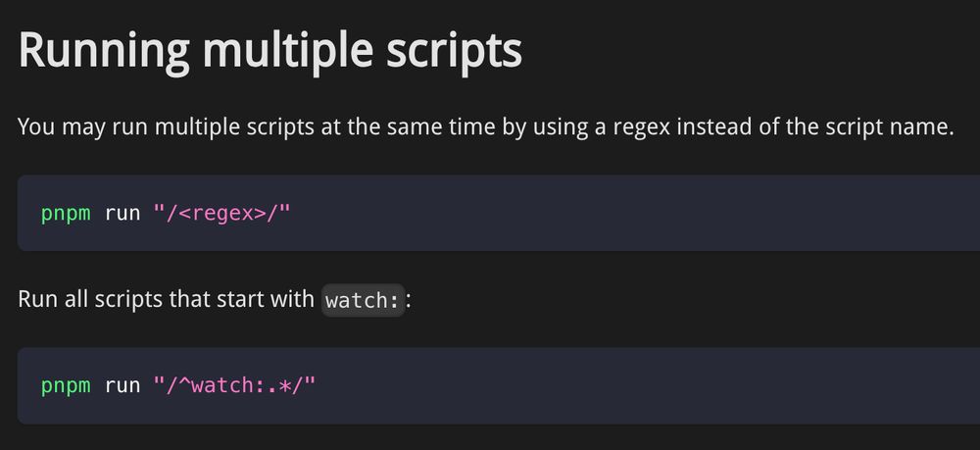Click the "/^watch:.*/" string
Screen dimensions: 980x450
click(233, 385)
